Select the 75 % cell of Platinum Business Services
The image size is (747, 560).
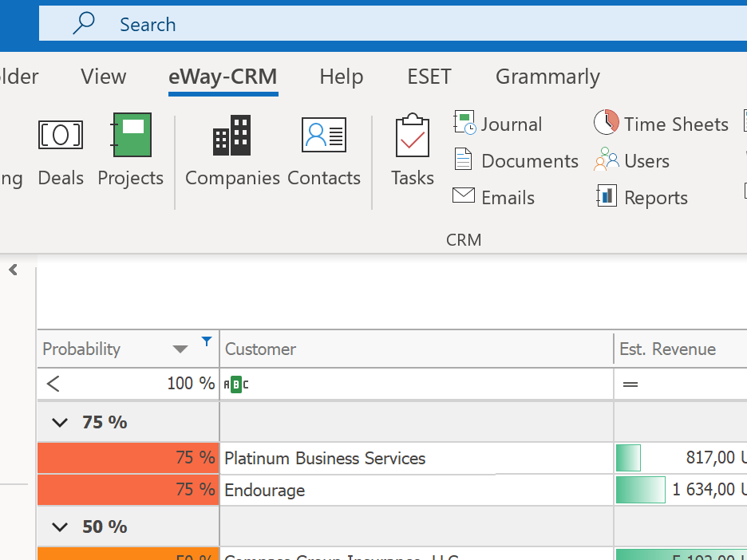pyautogui.click(x=128, y=458)
